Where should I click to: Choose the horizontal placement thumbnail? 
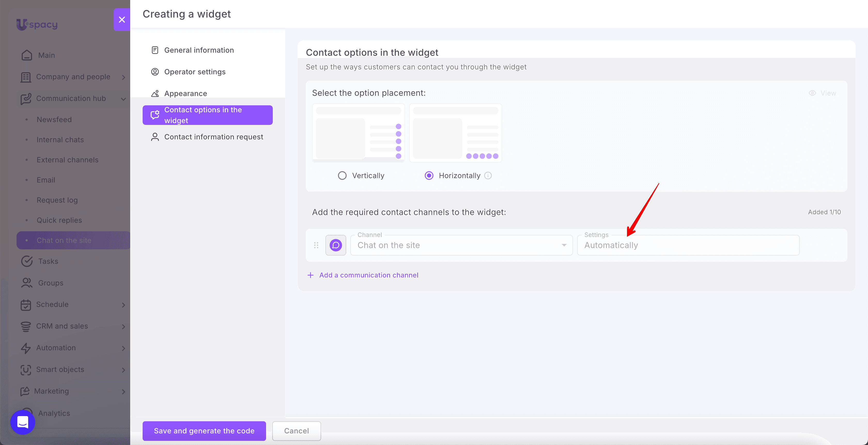[455, 133]
